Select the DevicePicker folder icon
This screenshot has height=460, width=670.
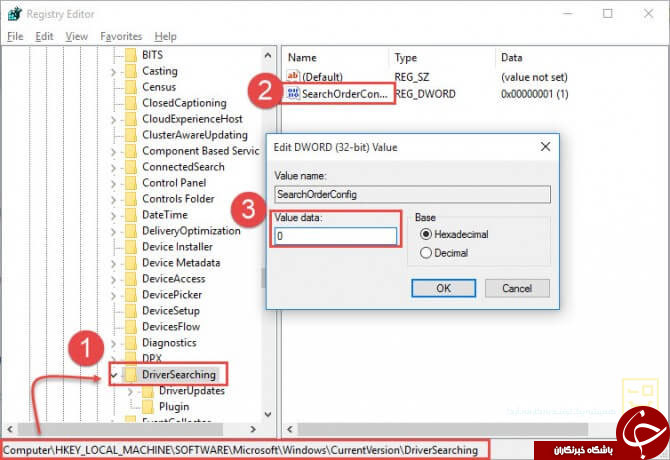coord(131,295)
